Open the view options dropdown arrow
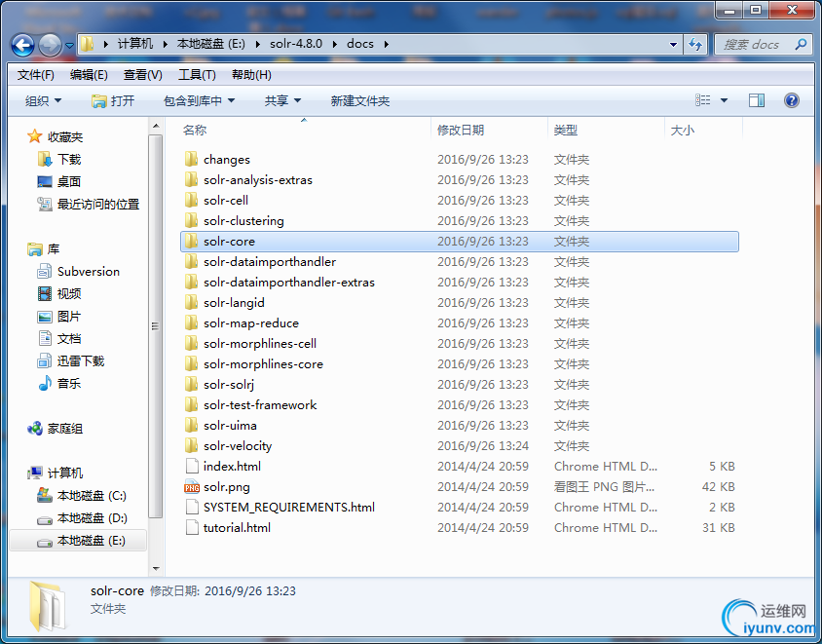 click(724, 100)
